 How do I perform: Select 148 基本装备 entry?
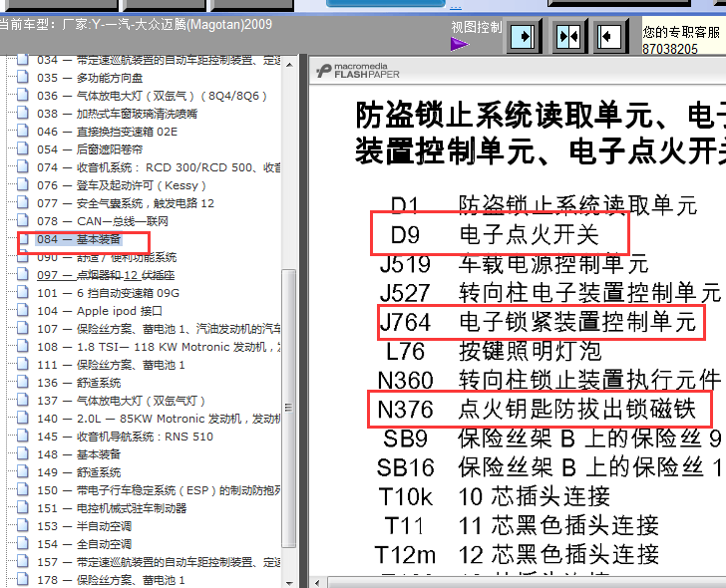(79, 454)
